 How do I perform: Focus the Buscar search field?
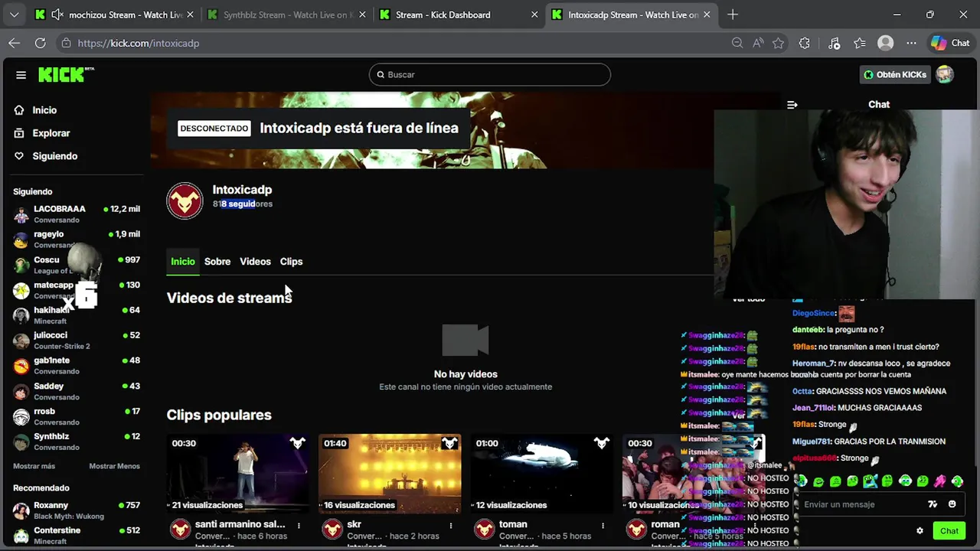click(490, 74)
